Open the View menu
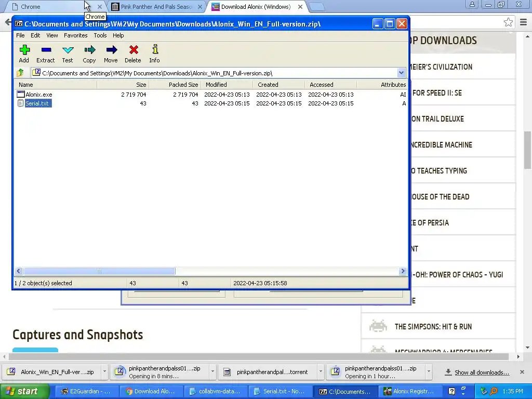 click(52, 35)
